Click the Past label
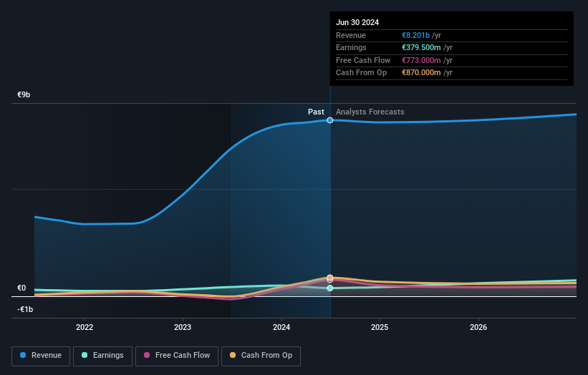This screenshot has height=375, width=588. tap(316, 112)
